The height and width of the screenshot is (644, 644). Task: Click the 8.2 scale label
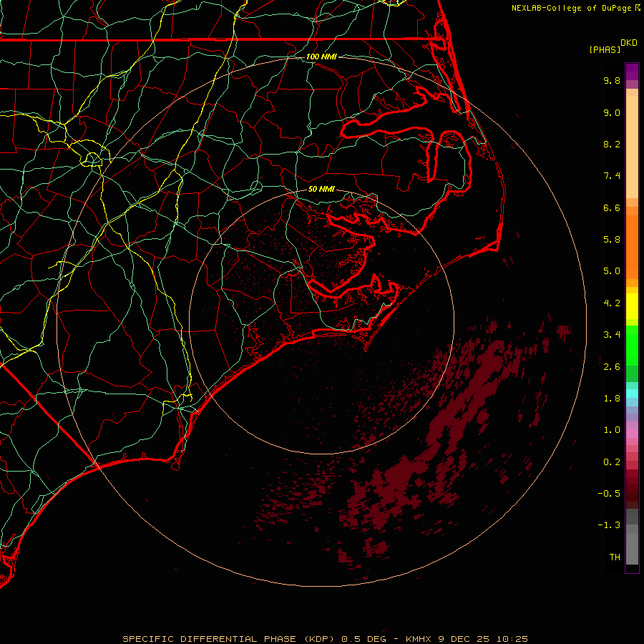[612, 144]
